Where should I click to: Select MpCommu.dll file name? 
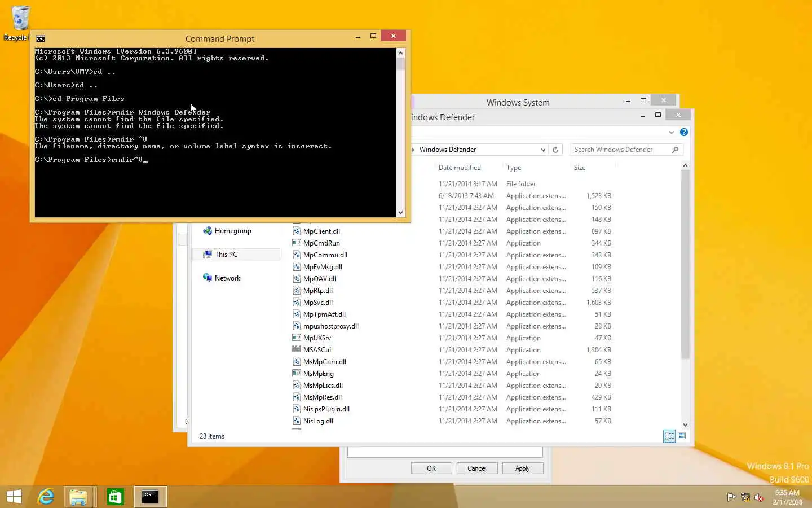(325, 255)
